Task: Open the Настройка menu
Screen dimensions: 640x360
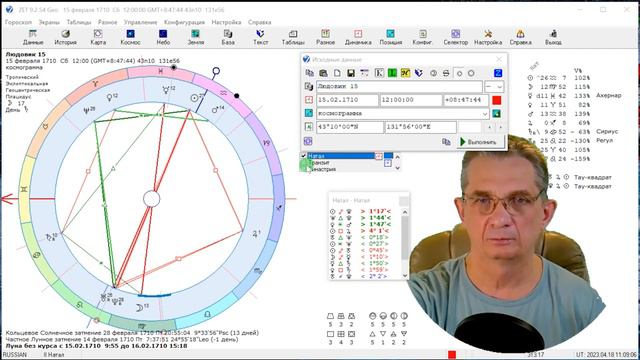Action: pos(226,22)
